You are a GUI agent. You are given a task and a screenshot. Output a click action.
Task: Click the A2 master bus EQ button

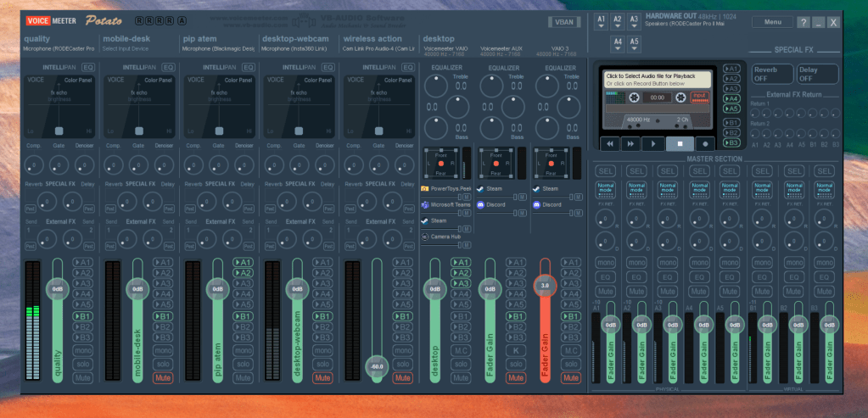click(637, 277)
